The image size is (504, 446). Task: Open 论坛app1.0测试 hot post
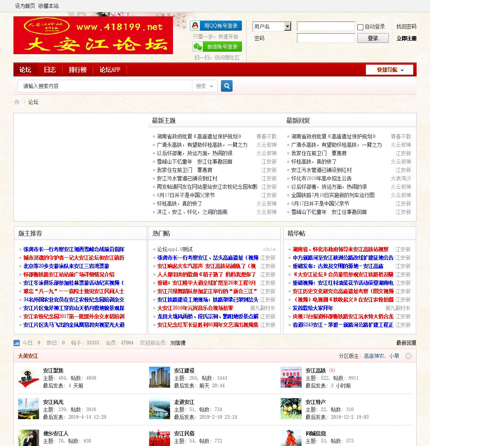(175, 249)
